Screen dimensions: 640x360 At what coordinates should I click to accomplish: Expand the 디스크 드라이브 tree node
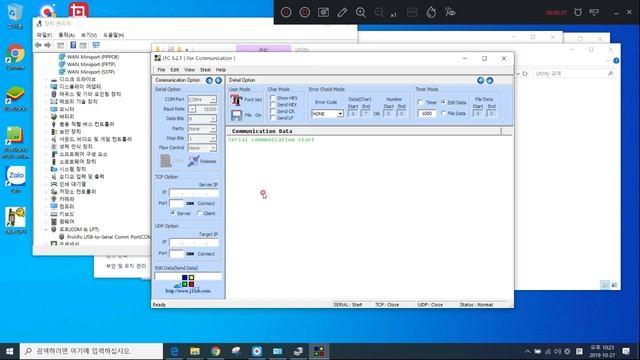tap(46, 79)
